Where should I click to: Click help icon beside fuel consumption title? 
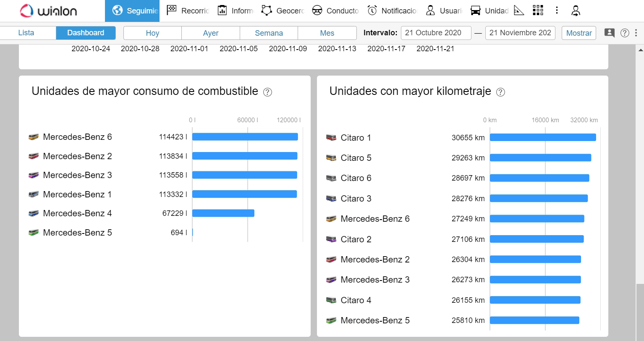[x=267, y=92]
